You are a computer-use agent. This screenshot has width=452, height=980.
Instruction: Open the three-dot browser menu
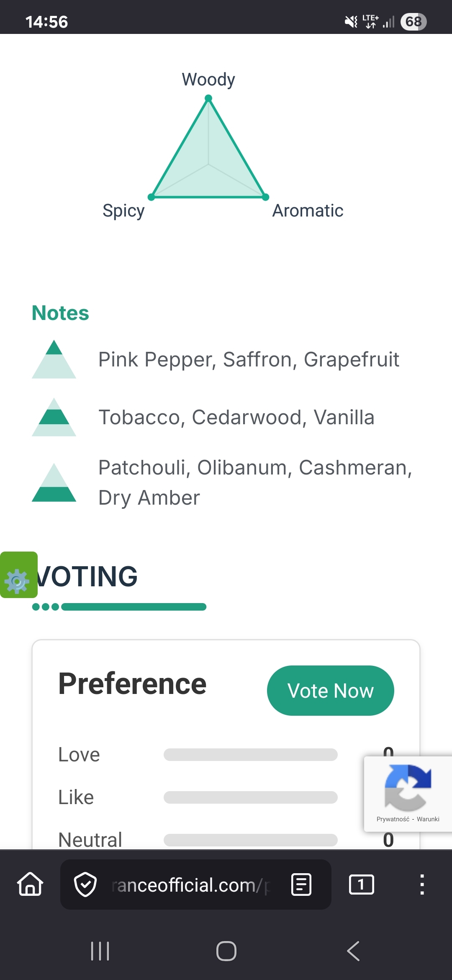coord(422,885)
